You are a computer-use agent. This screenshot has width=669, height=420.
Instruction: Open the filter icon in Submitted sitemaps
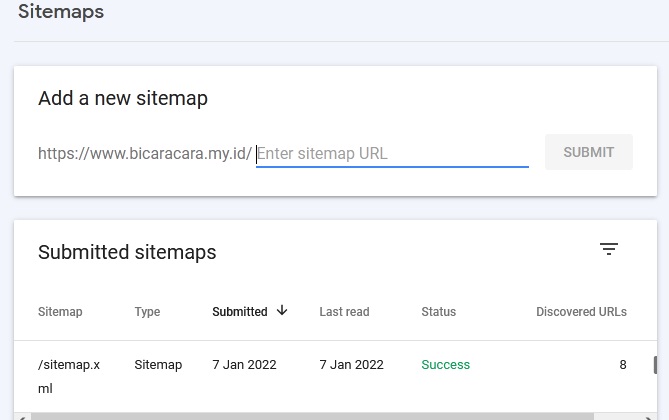[609, 248]
